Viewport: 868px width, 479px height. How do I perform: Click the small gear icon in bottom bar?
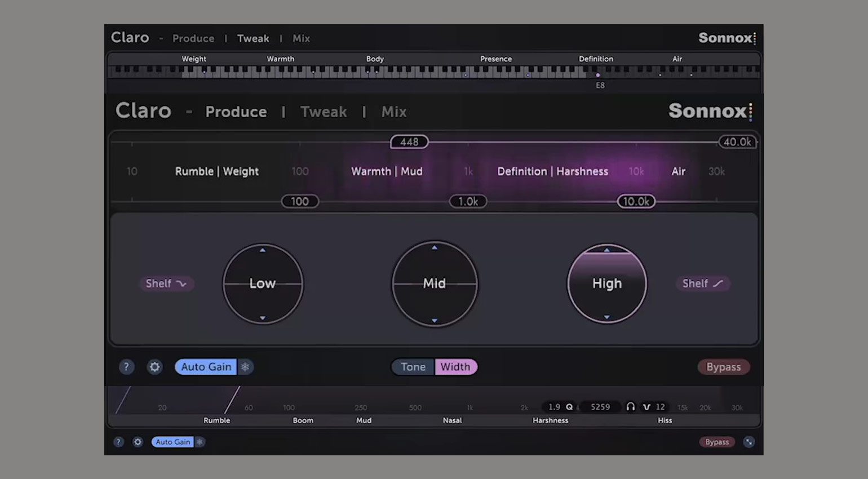pyautogui.click(x=138, y=442)
